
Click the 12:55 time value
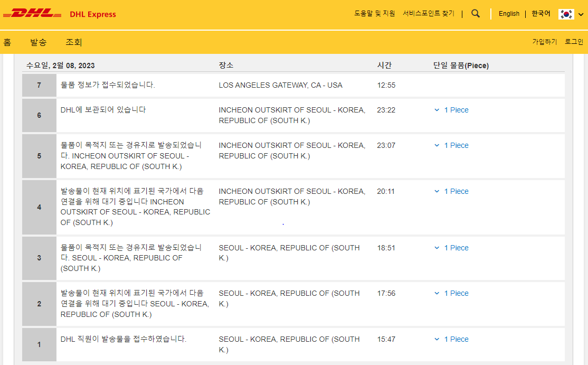coord(386,85)
